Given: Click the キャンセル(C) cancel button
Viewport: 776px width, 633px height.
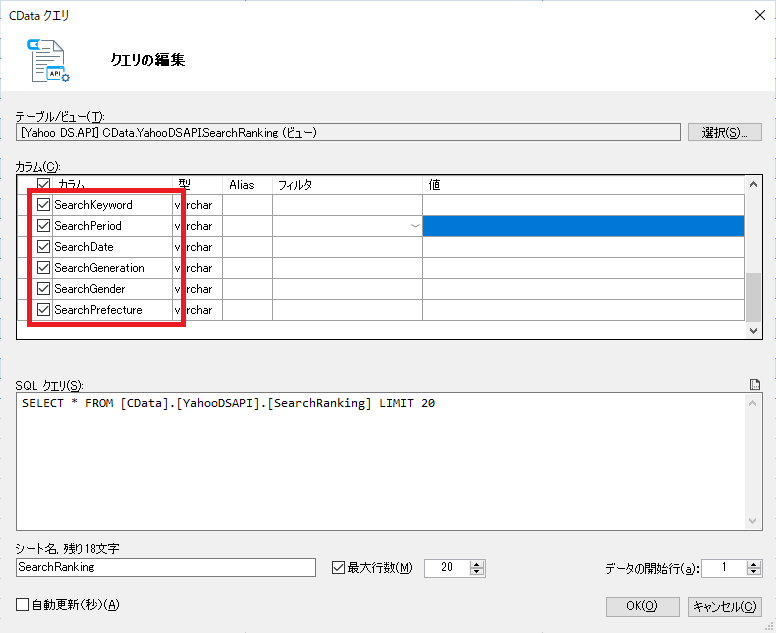Looking at the screenshot, I should (725, 606).
